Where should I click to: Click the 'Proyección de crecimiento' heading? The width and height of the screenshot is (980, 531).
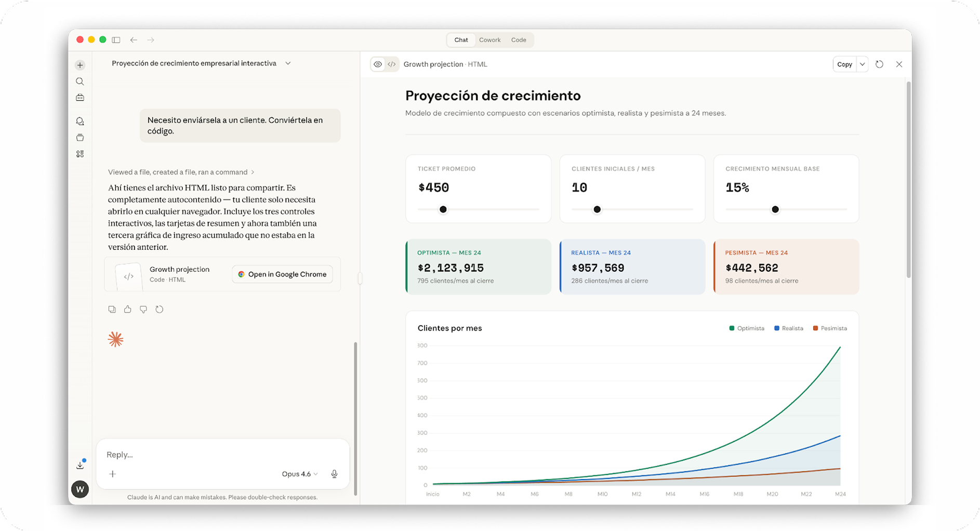(493, 96)
